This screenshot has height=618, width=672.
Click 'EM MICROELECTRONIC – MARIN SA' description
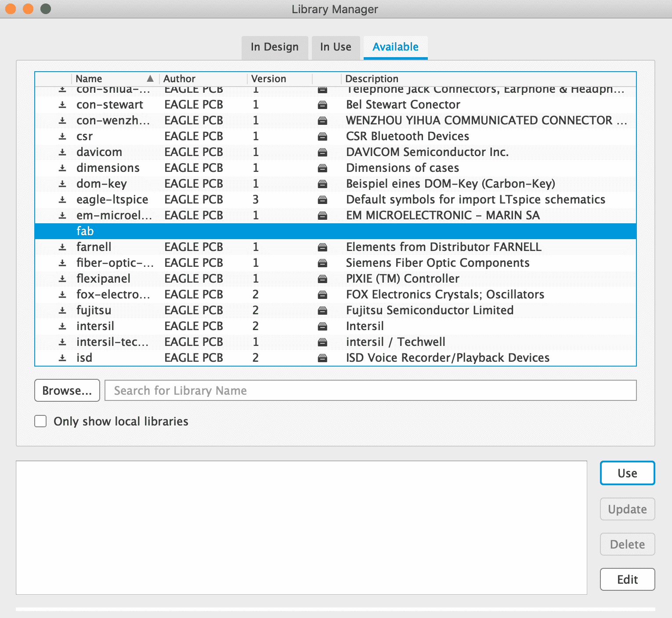click(x=443, y=215)
